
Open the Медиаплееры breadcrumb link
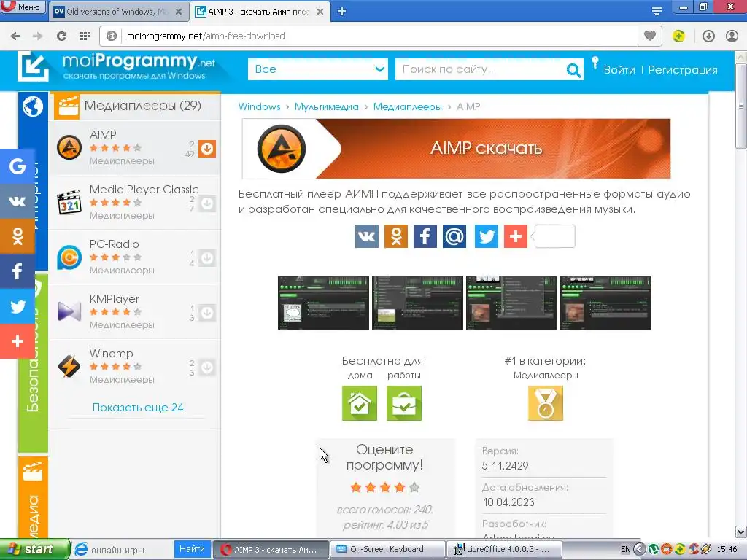coord(407,106)
